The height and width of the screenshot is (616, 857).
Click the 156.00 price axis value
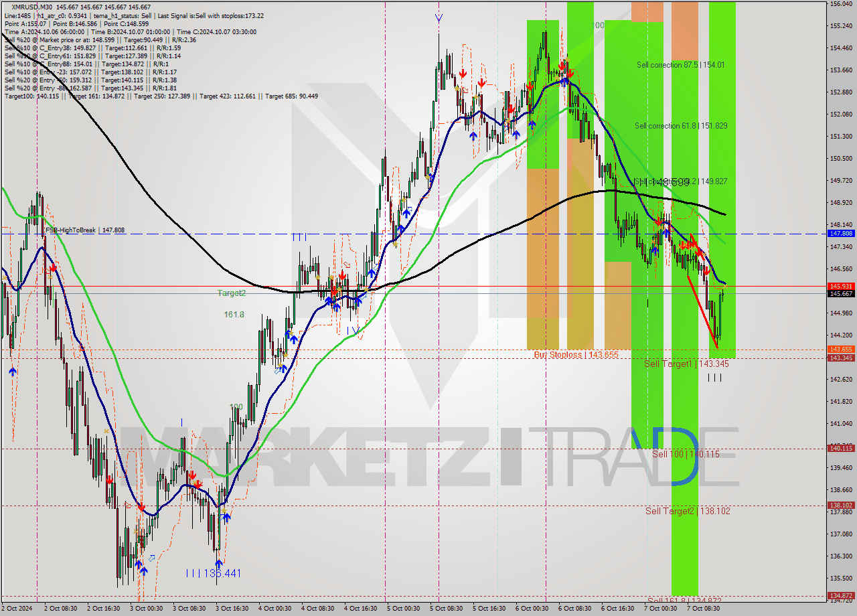pyautogui.click(x=841, y=4)
